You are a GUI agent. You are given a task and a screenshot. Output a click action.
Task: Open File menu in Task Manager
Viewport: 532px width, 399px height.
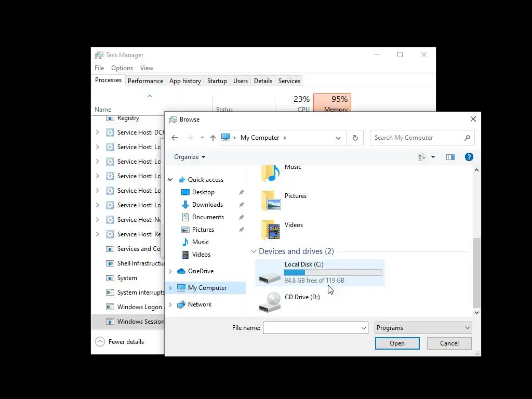click(99, 68)
